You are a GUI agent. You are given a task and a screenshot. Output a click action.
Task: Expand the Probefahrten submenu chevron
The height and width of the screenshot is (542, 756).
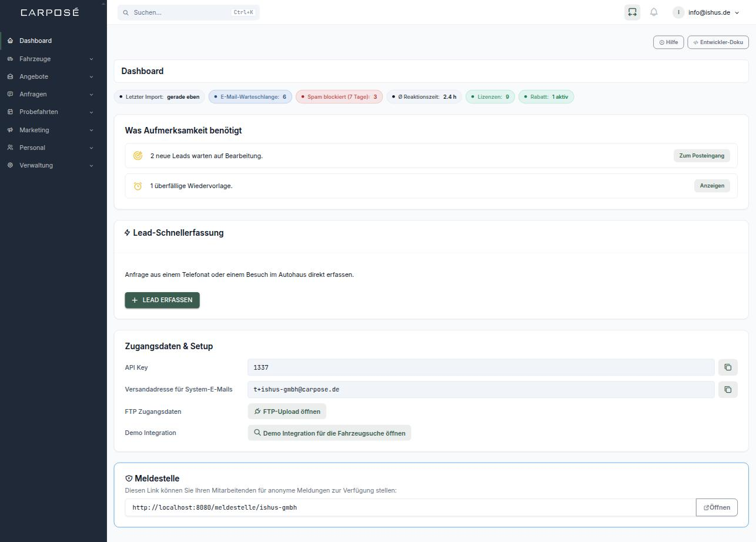[91, 112]
